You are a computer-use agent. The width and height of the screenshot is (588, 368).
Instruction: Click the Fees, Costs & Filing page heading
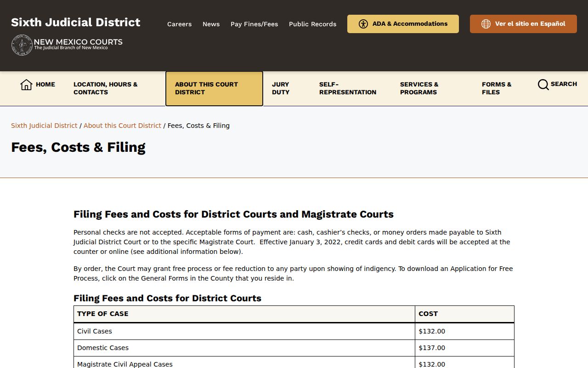tap(78, 147)
